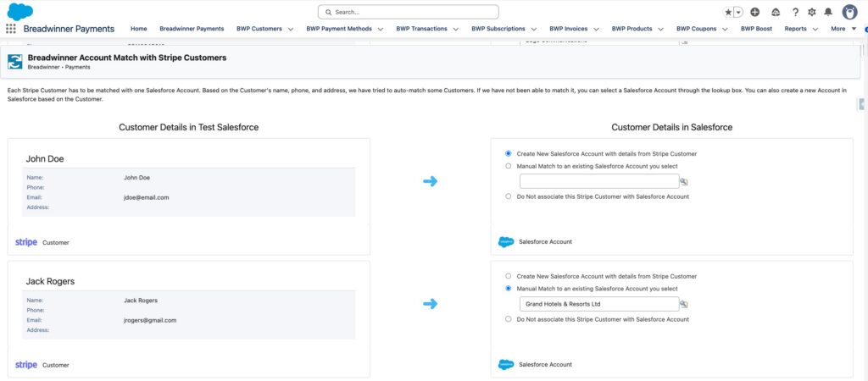The image size is (868, 381).
Task: Click the Salesforce Account logo for Jack Rogers
Action: [x=506, y=364]
